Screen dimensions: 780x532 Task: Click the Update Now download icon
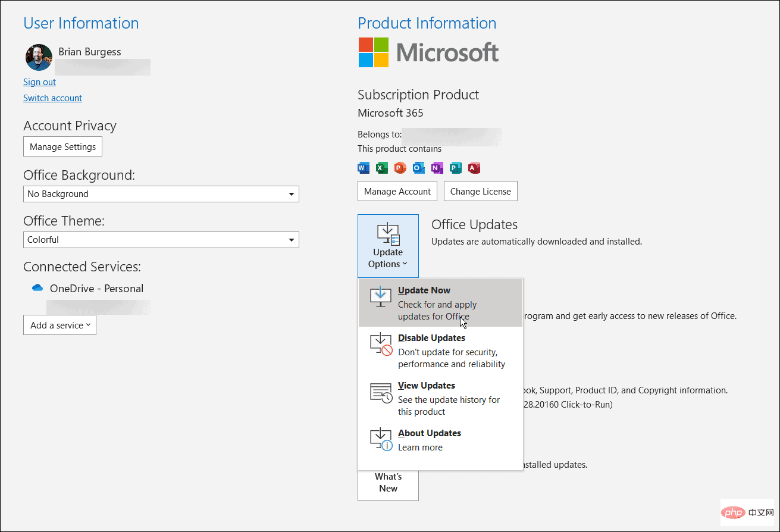pos(380,298)
